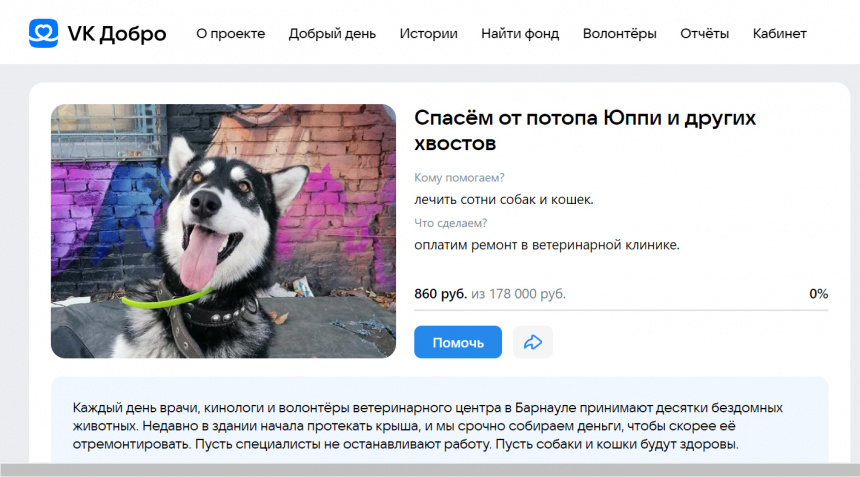
Task: Go to the Истории page
Action: coord(428,33)
